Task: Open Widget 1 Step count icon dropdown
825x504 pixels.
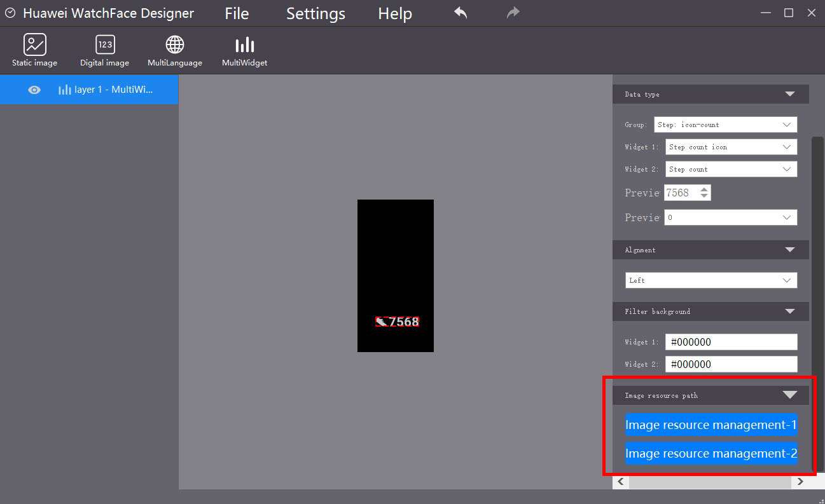Action: tap(731, 147)
